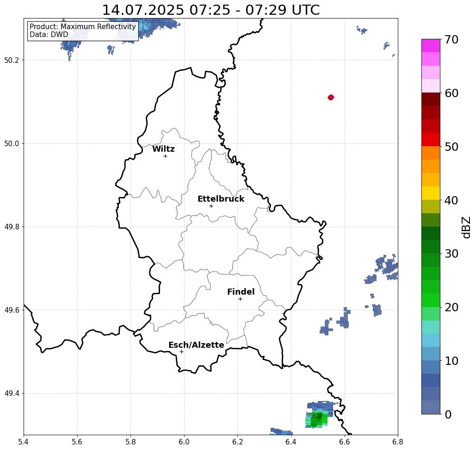Click the green rain cell in the southeast
The width and height of the screenshot is (476, 450).
[x=317, y=419]
